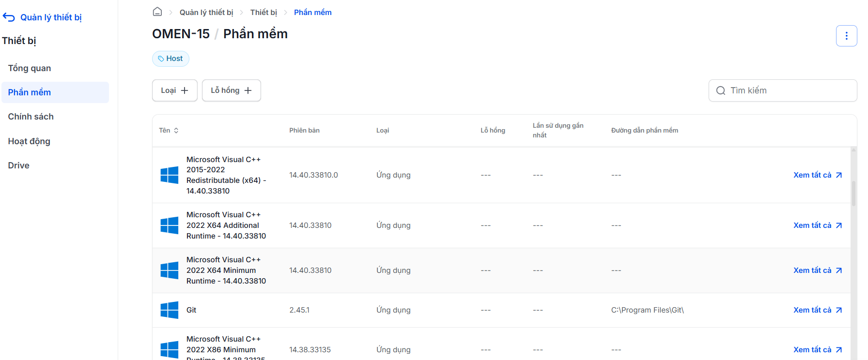Click Microsoft Visual C++ 2015-2022 Redistributable name
Viewport: 868px width, 360px height.
[226, 175]
